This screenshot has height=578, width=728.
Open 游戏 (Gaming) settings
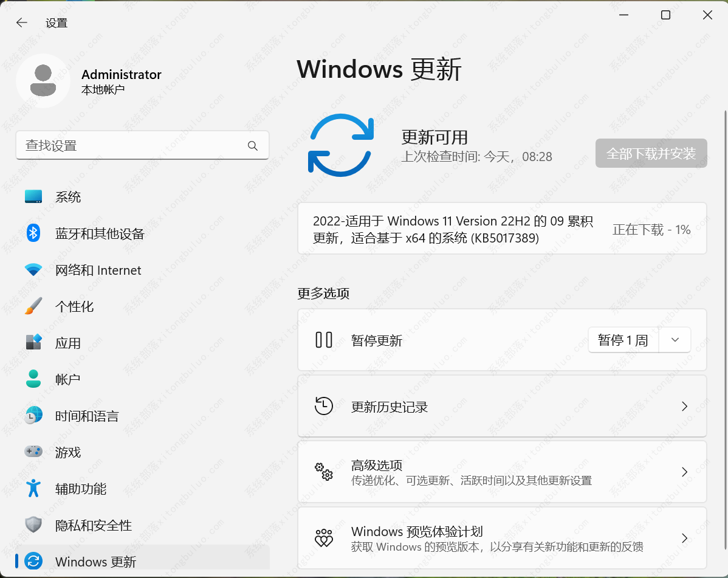(x=35, y=452)
